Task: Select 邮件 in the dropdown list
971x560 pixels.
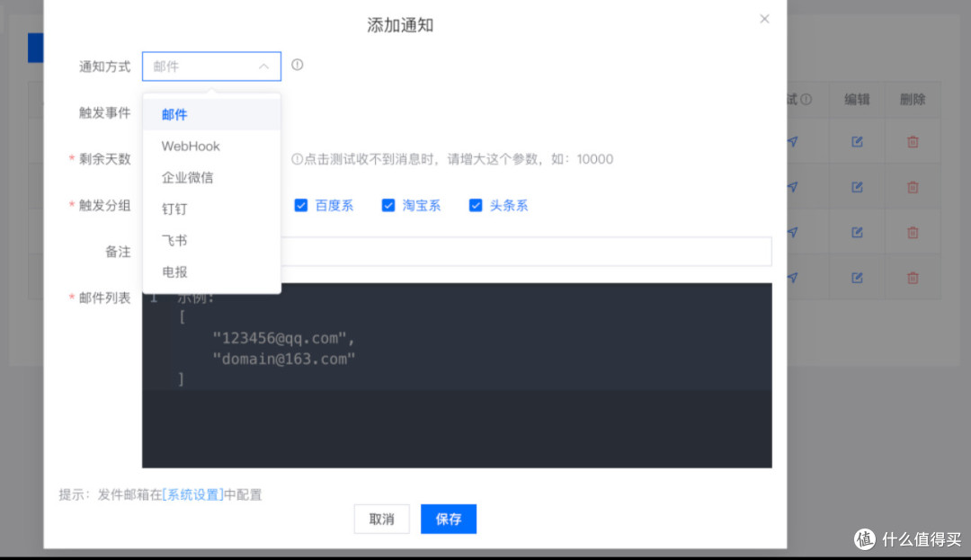Action: (211, 114)
